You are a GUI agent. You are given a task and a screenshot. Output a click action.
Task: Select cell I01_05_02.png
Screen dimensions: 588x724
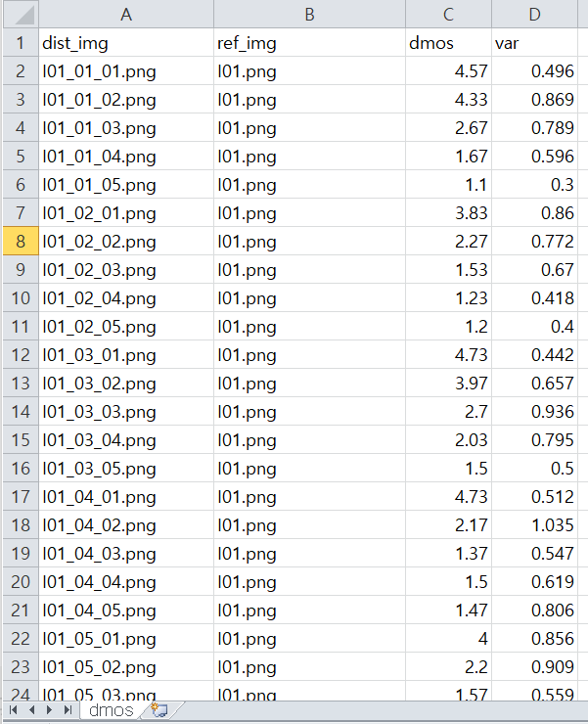point(126,666)
